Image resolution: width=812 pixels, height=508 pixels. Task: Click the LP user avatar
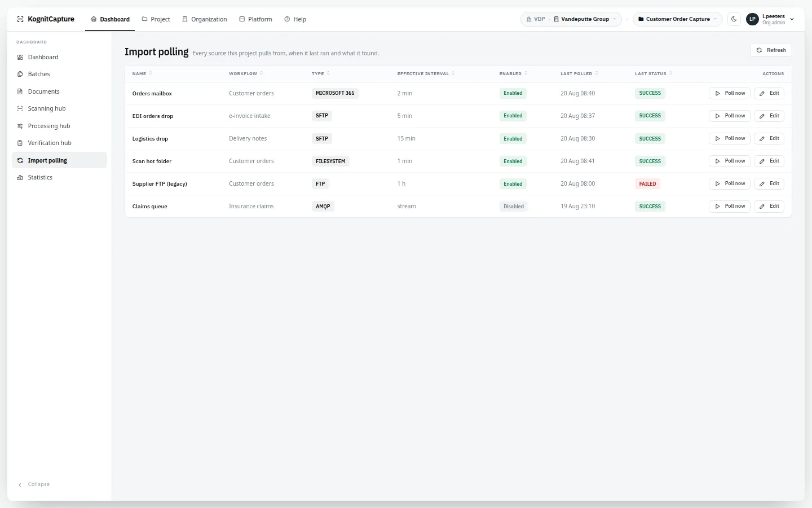[x=752, y=19]
